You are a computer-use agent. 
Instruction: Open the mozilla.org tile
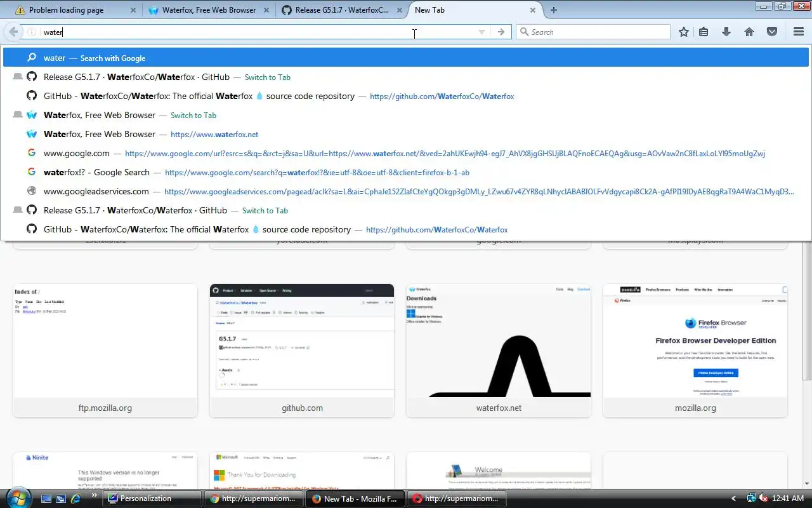click(x=695, y=351)
